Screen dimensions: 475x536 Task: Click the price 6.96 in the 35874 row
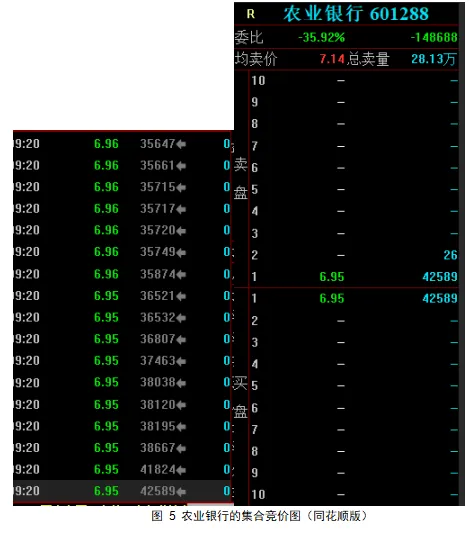tap(106, 274)
